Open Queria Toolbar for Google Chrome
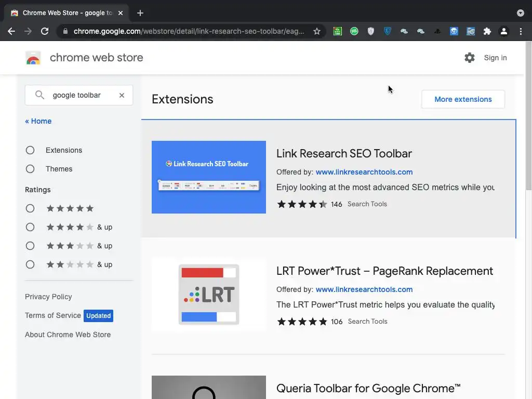 (368, 388)
